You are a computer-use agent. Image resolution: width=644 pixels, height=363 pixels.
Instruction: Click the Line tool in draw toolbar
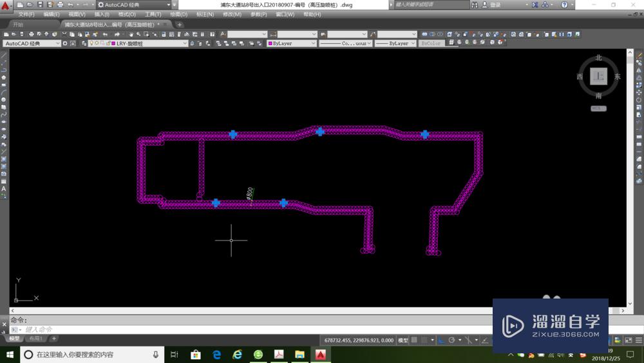coord(4,55)
